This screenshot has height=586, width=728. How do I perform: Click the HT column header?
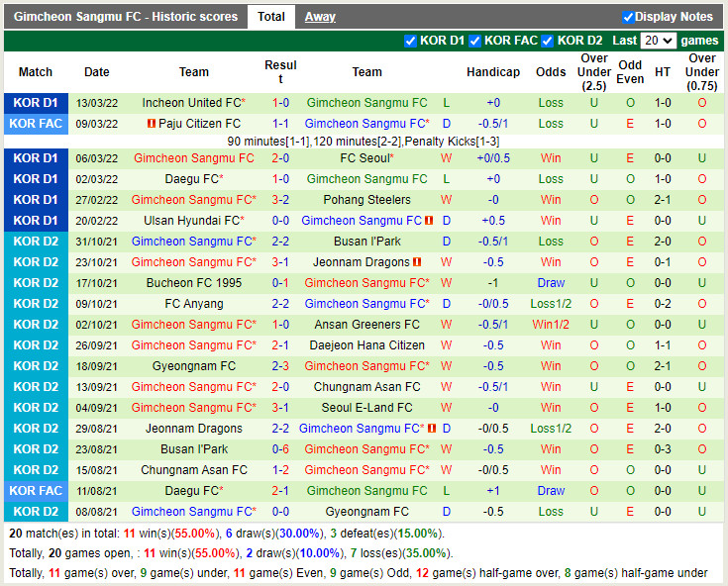(x=663, y=72)
